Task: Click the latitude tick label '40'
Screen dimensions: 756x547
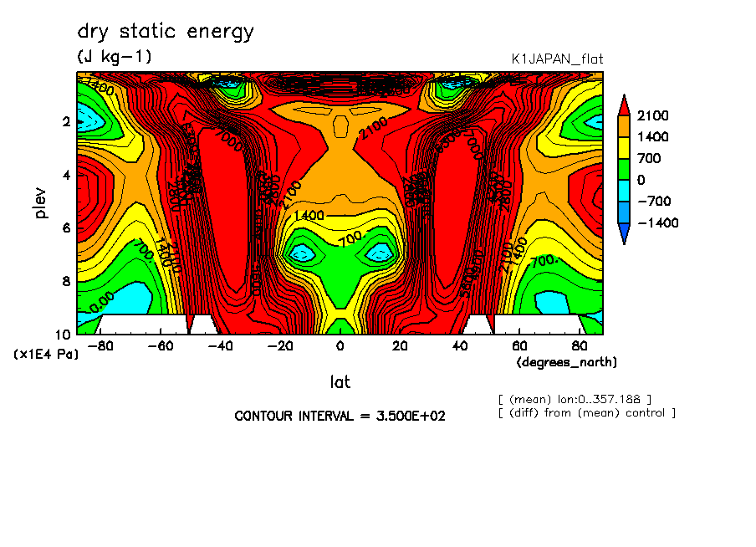Action: (x=459, y=346)
